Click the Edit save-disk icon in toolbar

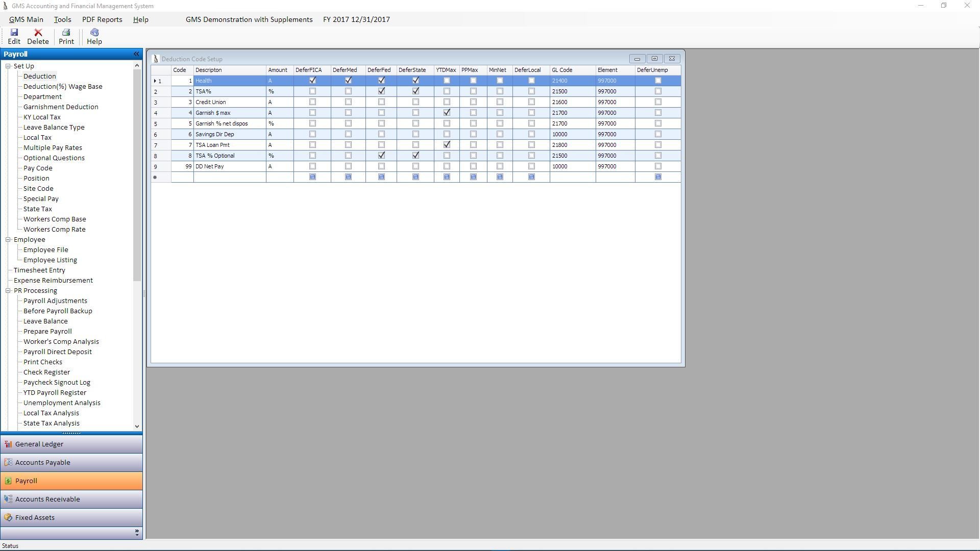[x=14, y=33]
